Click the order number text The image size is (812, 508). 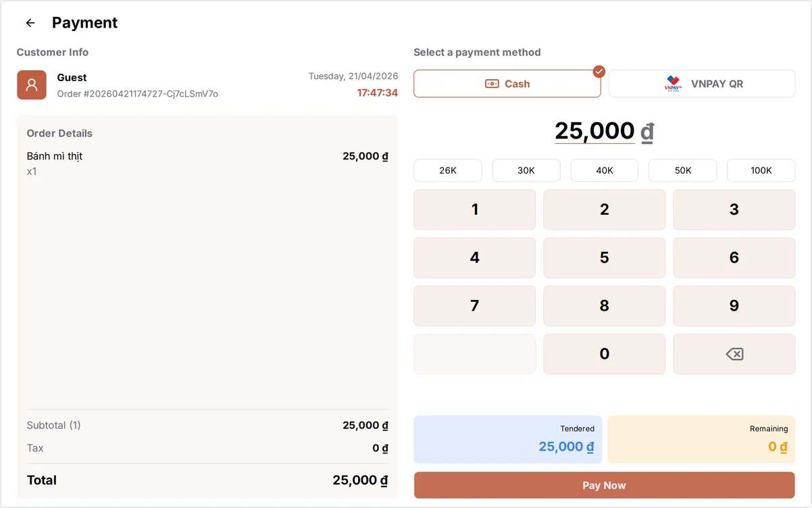(138, 94)
